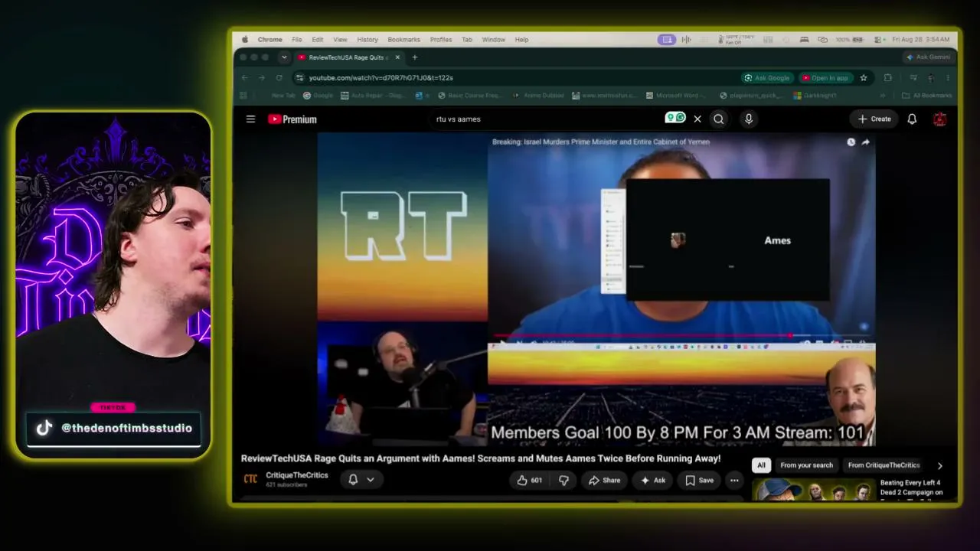Open the Profiles menu
The image size is (980, 551).
coord(441,40)
